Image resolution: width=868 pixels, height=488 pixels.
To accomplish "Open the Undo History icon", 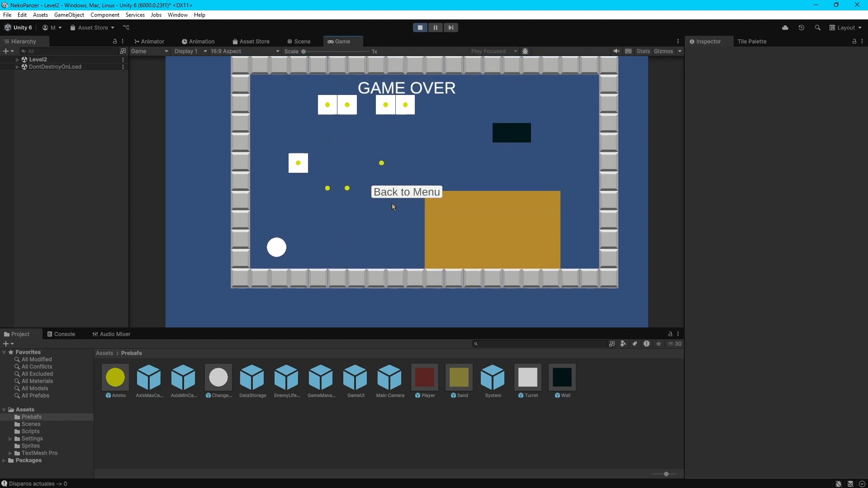I will pos(801,28).
